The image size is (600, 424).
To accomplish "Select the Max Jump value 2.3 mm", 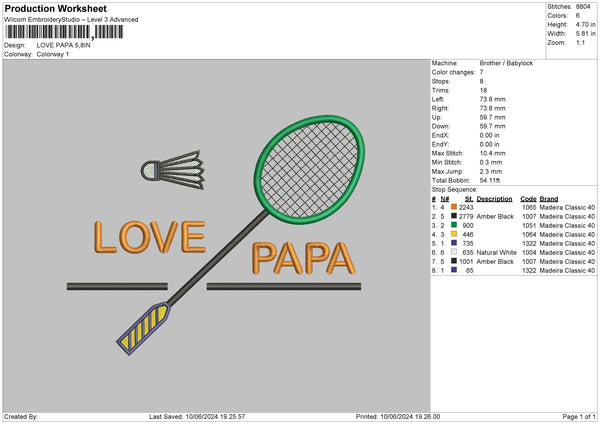I will (491, 171).
